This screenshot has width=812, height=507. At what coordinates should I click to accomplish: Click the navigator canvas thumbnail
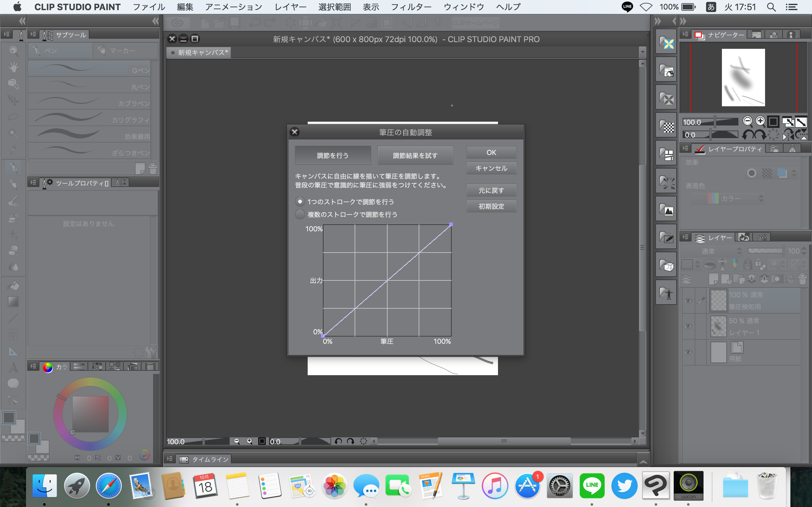coord(743,77)
